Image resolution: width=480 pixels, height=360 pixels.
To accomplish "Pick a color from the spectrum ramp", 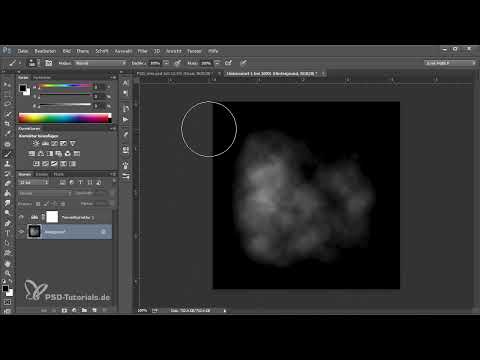I will point(64,118).
